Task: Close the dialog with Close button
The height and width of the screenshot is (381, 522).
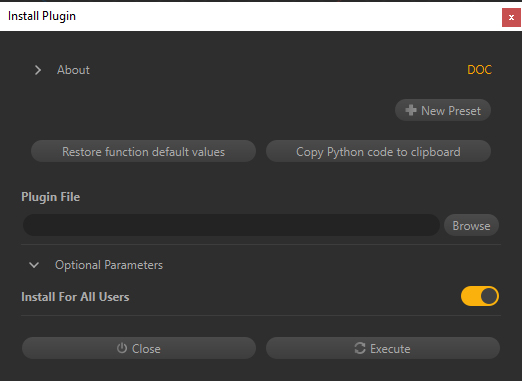Action: tap(139, 348)
